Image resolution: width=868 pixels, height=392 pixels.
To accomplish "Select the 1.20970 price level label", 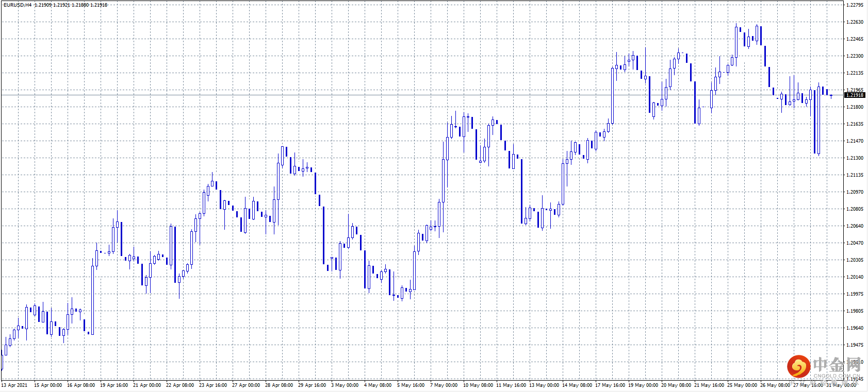I will pos(855,192).
